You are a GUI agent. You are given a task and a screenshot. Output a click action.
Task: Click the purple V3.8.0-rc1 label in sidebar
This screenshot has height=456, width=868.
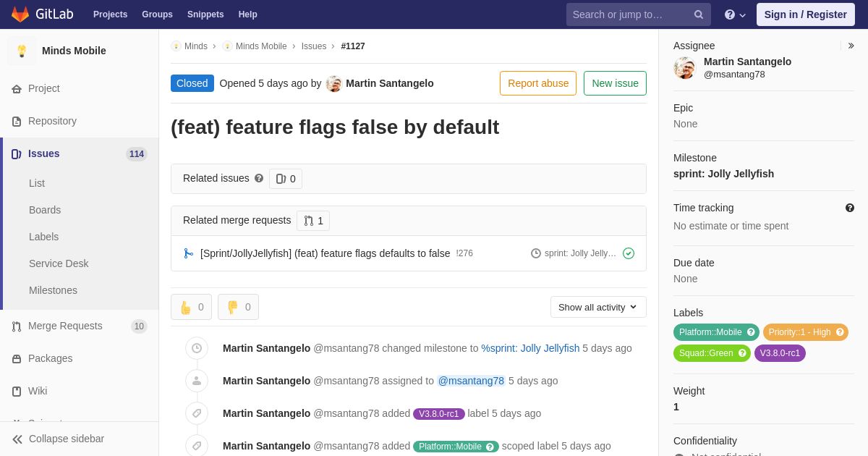pos(780,353)
